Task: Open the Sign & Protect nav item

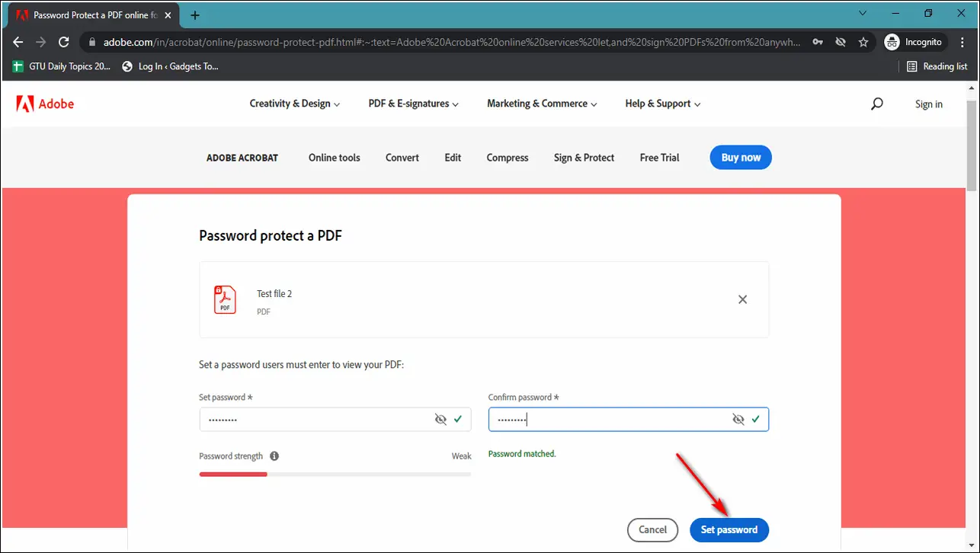Action: (x=584, y=158)
